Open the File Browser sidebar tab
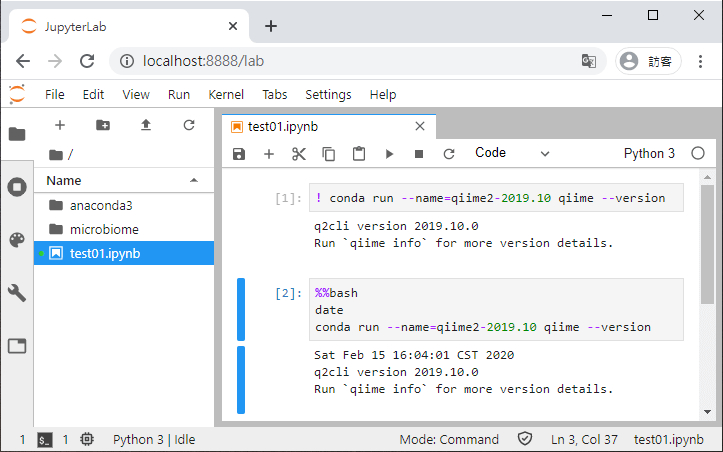Viewport: 723px width, 452px height. pos(17,134)
